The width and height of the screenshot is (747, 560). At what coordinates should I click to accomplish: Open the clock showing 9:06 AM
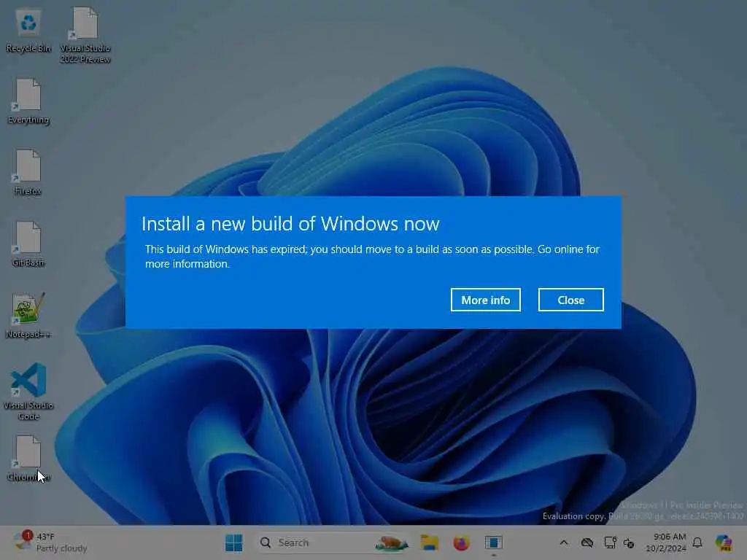(x=665, y=542)
